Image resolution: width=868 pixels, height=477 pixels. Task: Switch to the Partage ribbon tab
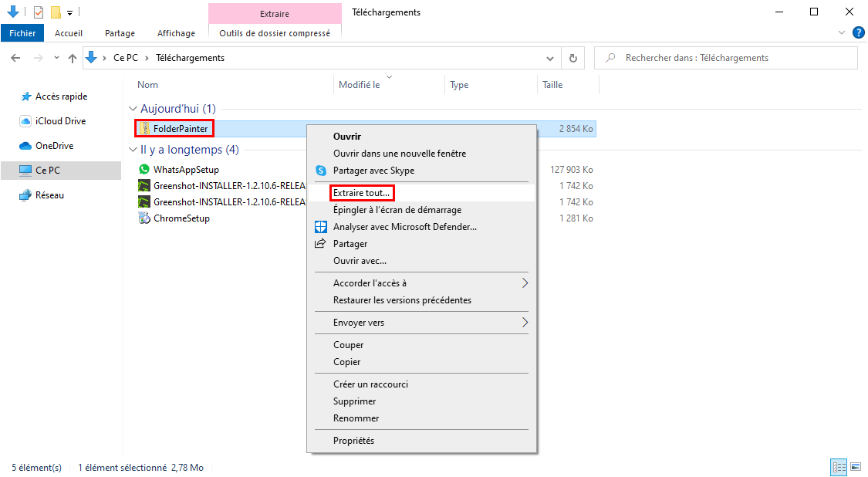pyautogui.click(x=120, y=33)
